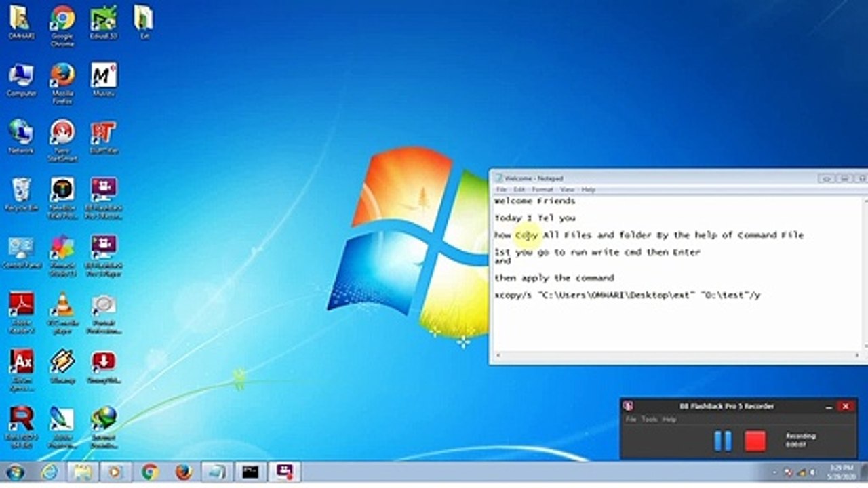Viewport: 868px width, 488px height.
Task: Click the "Today I Tel you" line
Action: (x=534, y=218)
